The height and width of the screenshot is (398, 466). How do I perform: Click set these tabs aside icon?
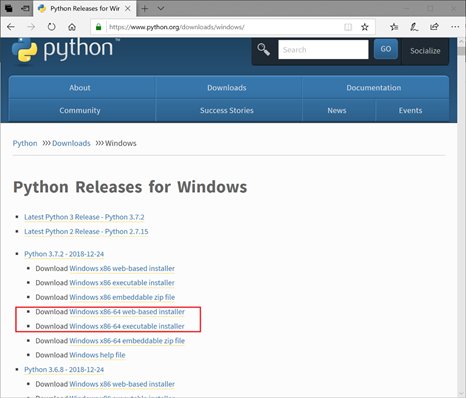25,8
